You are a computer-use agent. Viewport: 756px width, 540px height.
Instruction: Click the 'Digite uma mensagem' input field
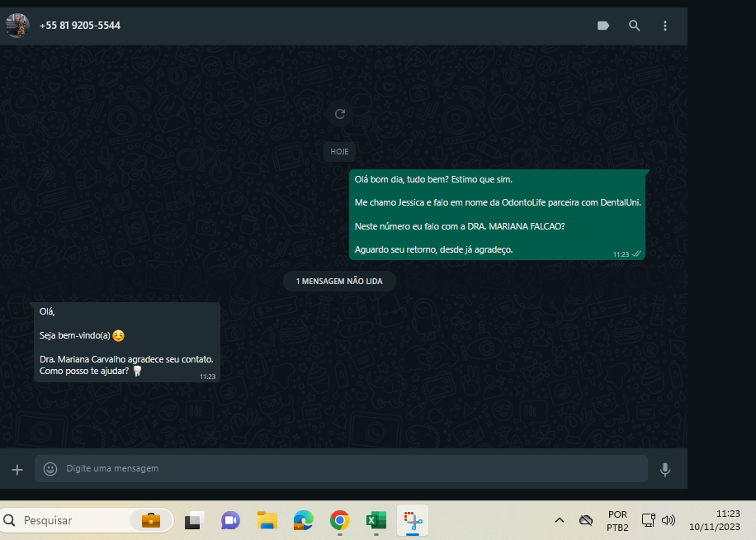(347, 469)
